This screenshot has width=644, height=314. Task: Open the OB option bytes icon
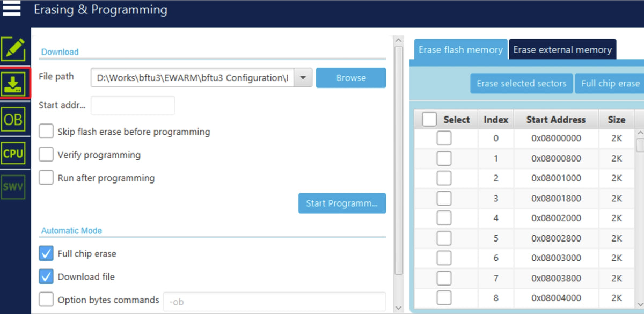click(13, 119)
